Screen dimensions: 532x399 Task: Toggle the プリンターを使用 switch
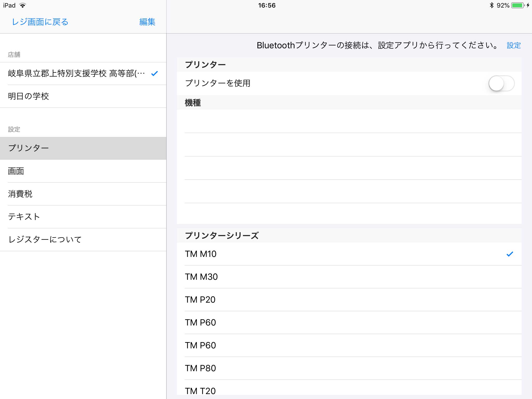(x=501, y=83)
